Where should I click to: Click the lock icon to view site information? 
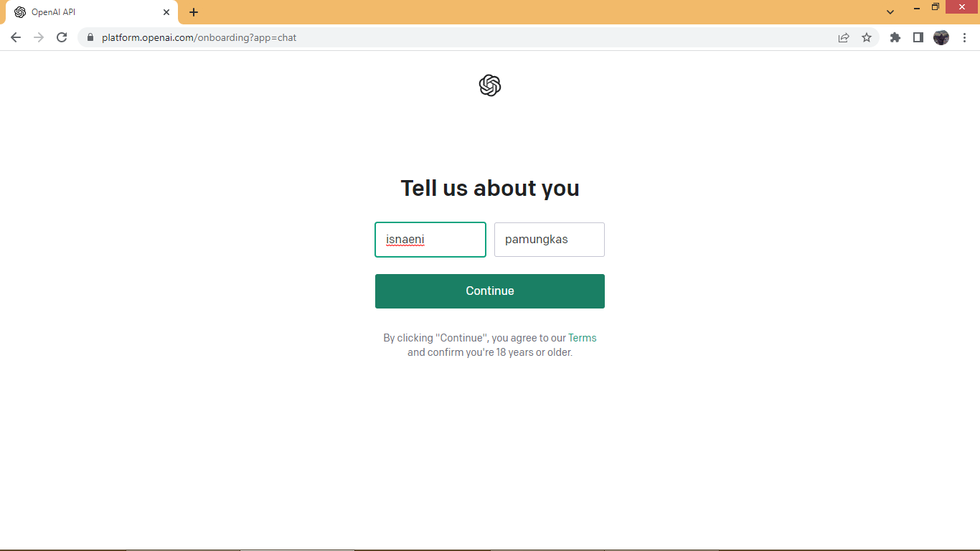[x=90, y=37]
